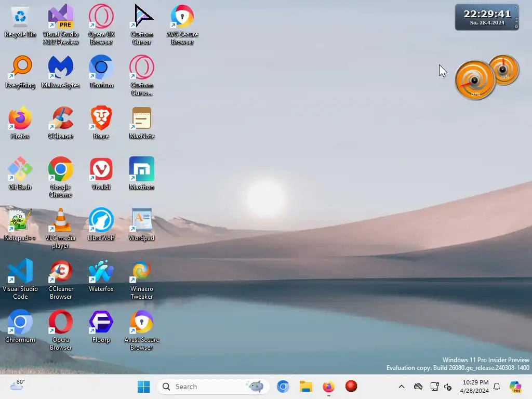
Task: Switch to Firefox on the taskbar
Action: coord(328,387)
